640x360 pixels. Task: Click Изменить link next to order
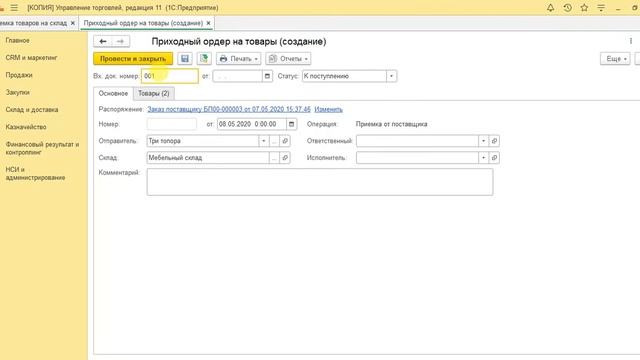pos(329,109)
